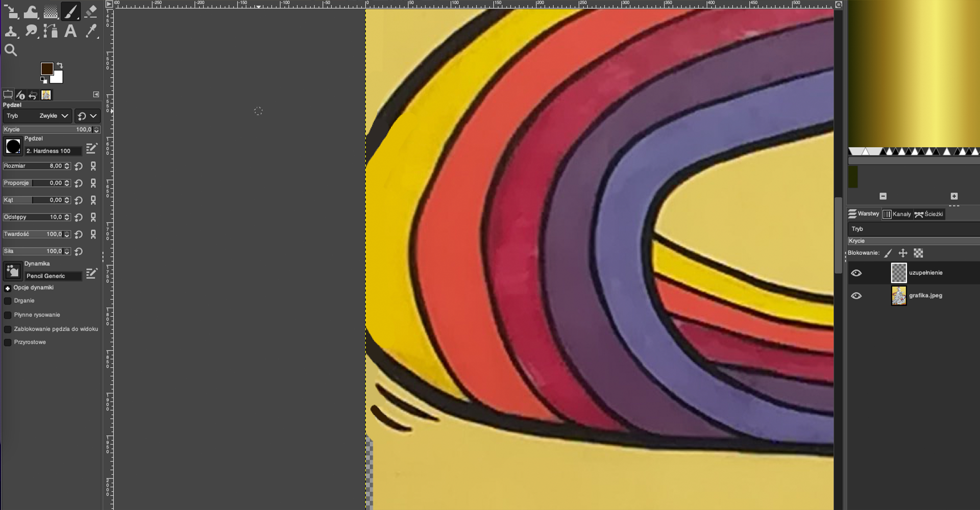Image resolution: width=980 pixels, height=510 pixels.
Task: Enable the Przyrostowe incremental checkbox
Action: pos(8,343)
